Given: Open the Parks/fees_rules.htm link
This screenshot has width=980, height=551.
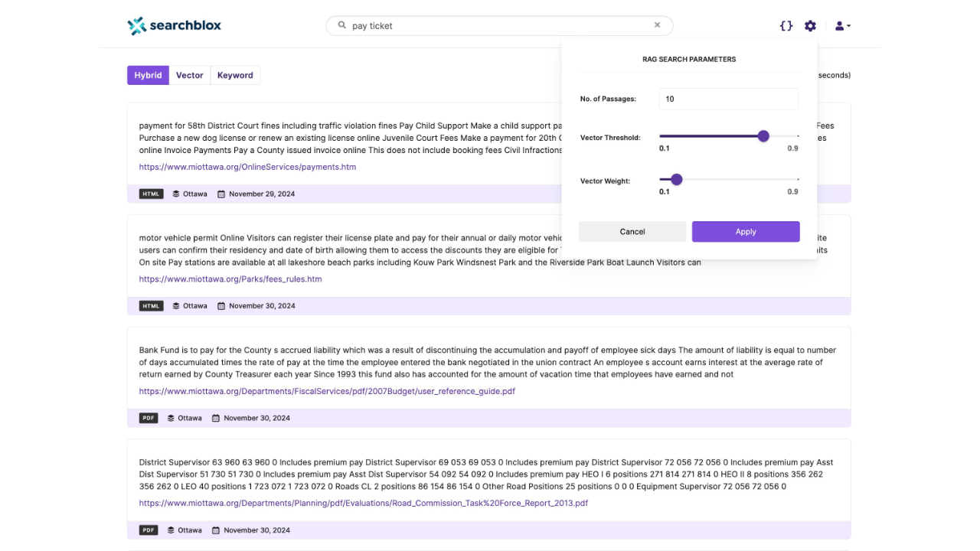Looking at the screenshot, I should coord(230,279).
